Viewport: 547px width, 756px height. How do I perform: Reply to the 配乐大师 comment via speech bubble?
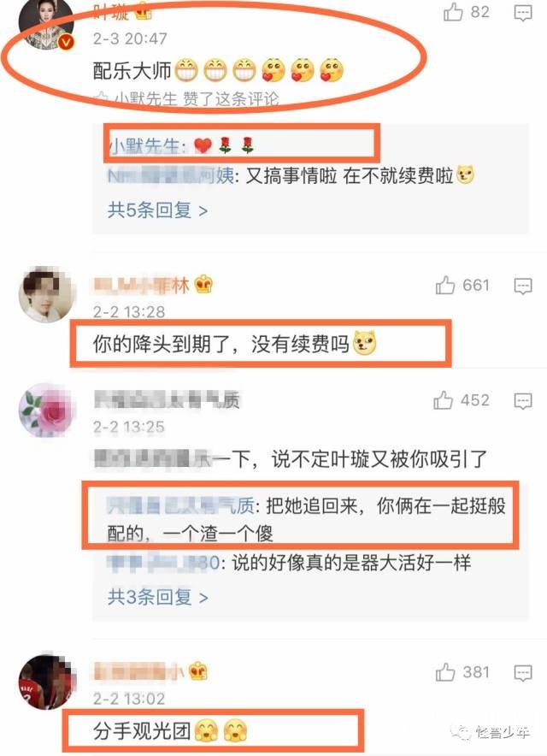(x=523, y=13)
